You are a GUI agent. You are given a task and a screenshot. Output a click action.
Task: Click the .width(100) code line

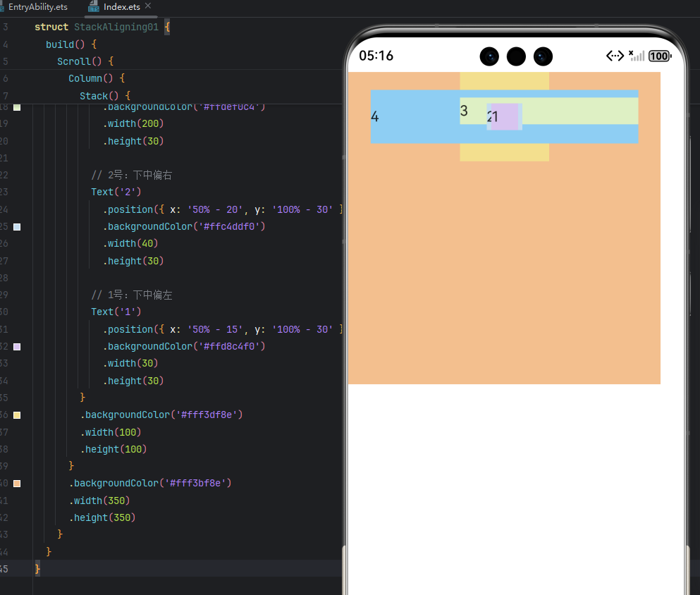coord(110,432)
